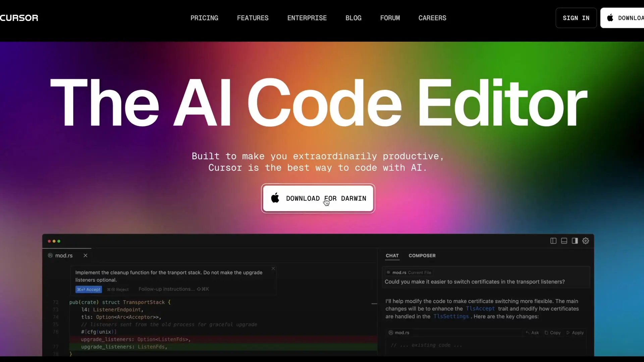Click the Cursor logo
Viewport: 644px width, 362px height.
coord(19,18)
